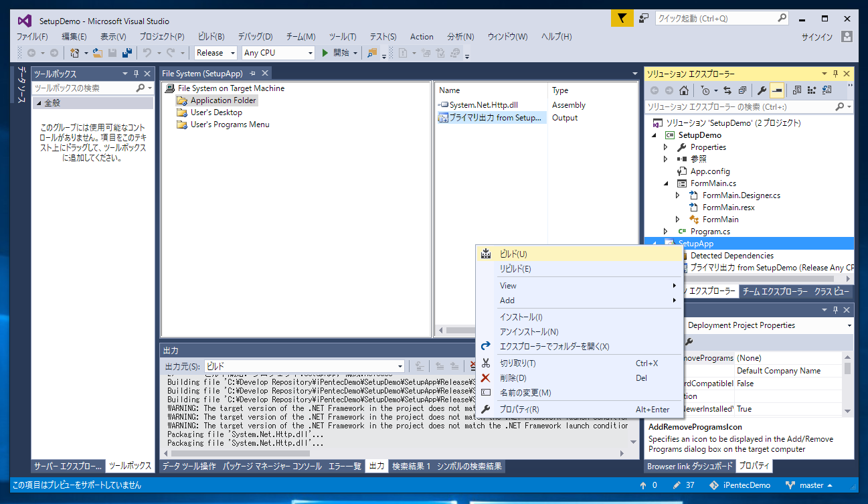Switch to the チーム エクスプローラー tab
Image resolution: width=868 pixels, height=504 pixels.
pyautogui.click(x=775, y=292)
